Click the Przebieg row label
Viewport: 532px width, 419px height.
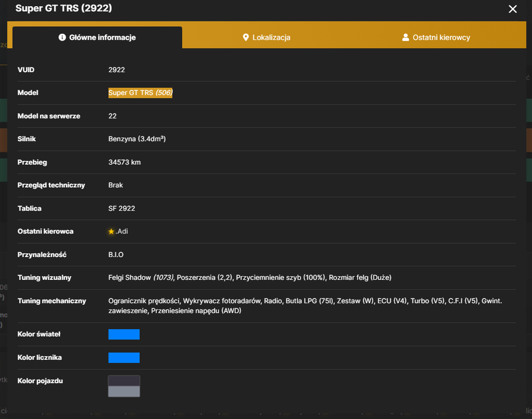(x=32, y=162)
